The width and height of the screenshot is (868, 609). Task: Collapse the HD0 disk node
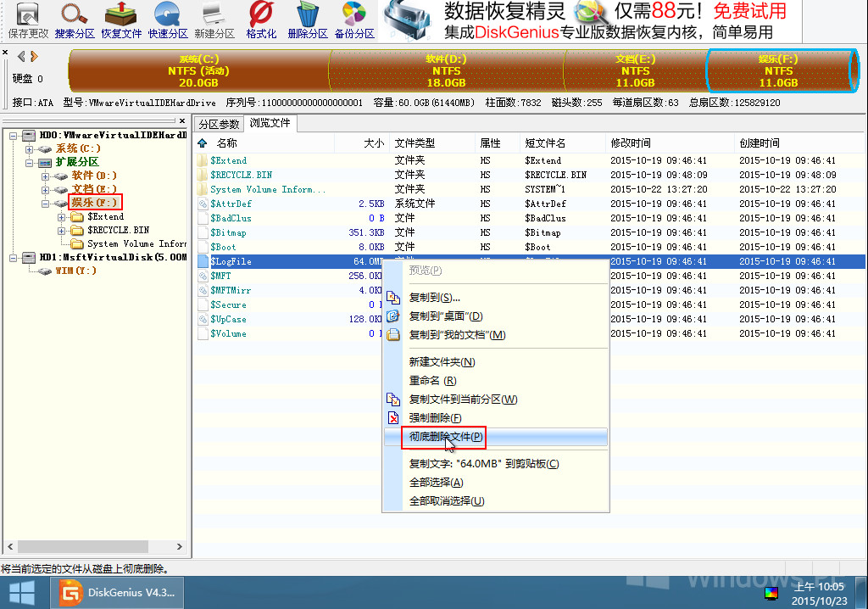click(x=14, y=135)
